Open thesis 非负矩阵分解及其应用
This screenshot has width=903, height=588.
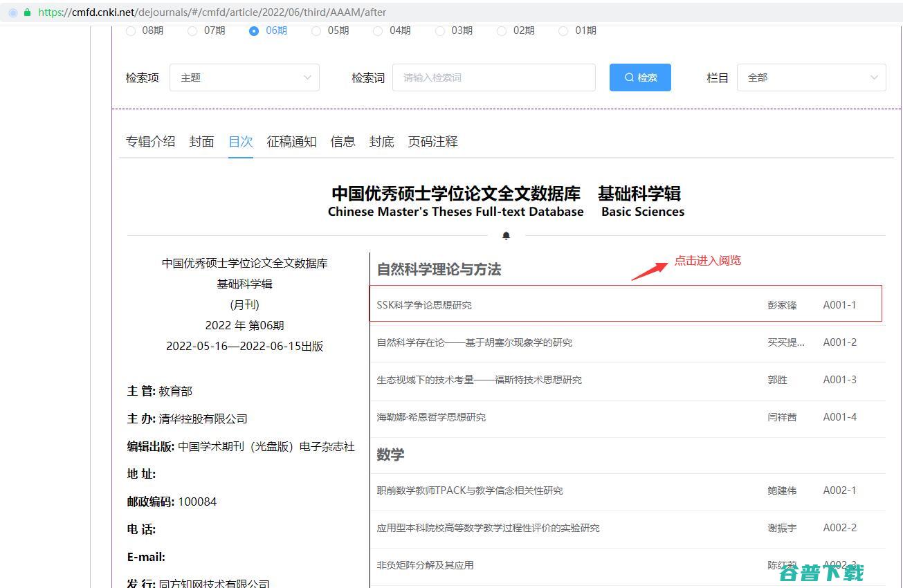pyautogui.click(x=425, y=565)
